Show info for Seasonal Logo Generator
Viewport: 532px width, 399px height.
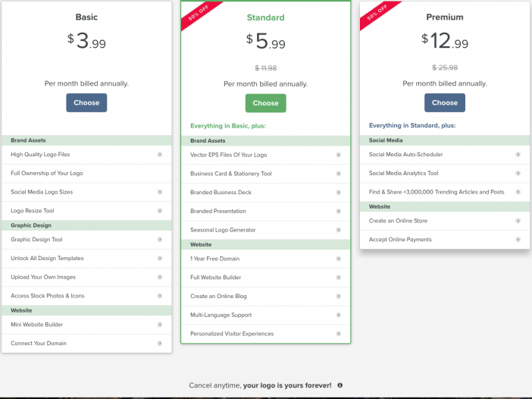click(x=338, y=230)
